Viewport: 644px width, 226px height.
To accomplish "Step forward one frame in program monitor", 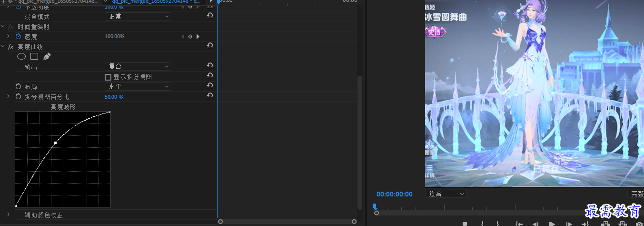I will tap(568, 224).
